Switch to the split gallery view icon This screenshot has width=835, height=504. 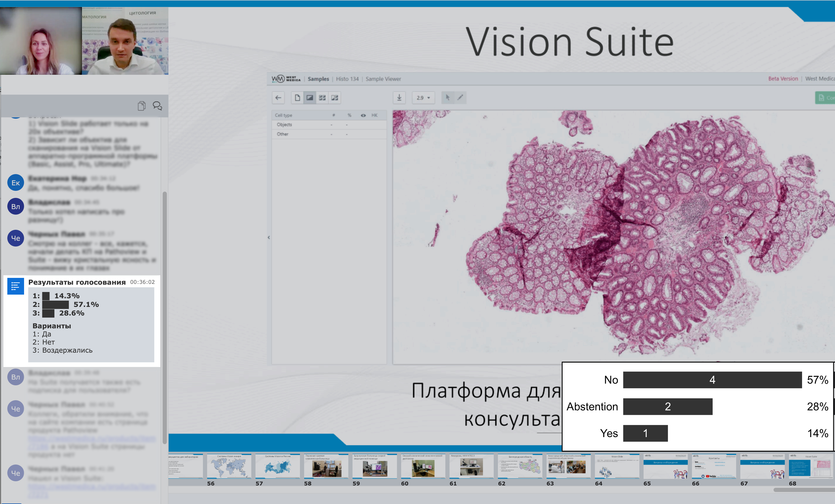click(335, 98)
